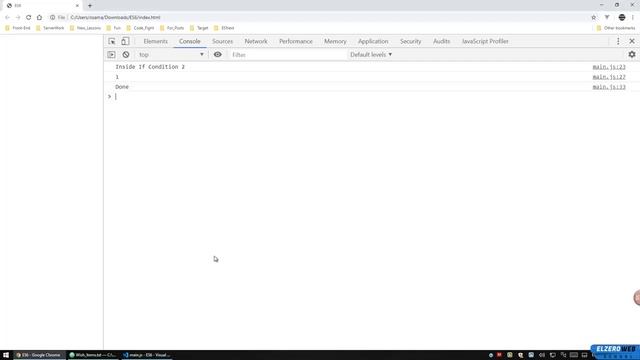Select the Console tab
The width and height of the screenshot is (640, 360).
click(x=189, y=41)
